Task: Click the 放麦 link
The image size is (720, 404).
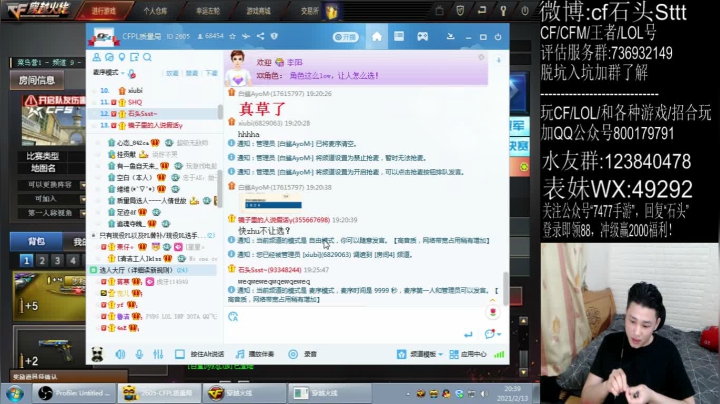Action: [x=172, y=73]
